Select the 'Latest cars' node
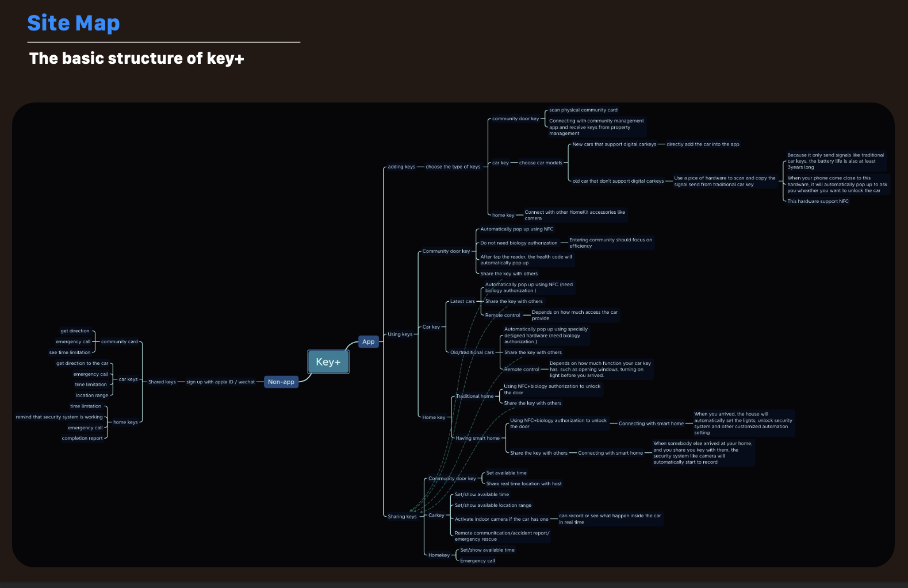Image resolution: width=908 pixels, height=588 pixels. click(462, 301)
